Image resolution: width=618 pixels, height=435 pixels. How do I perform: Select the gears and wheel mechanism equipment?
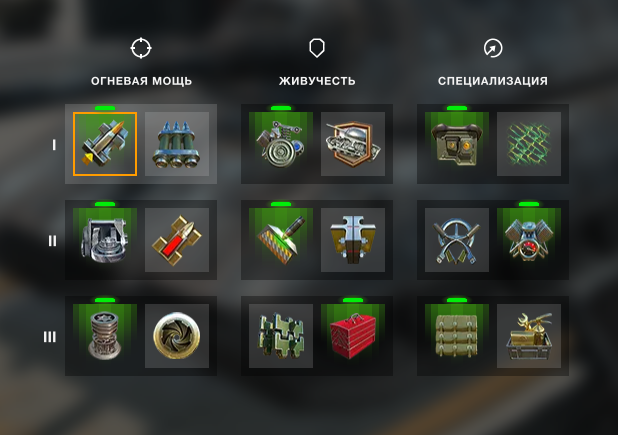[281, 144]
